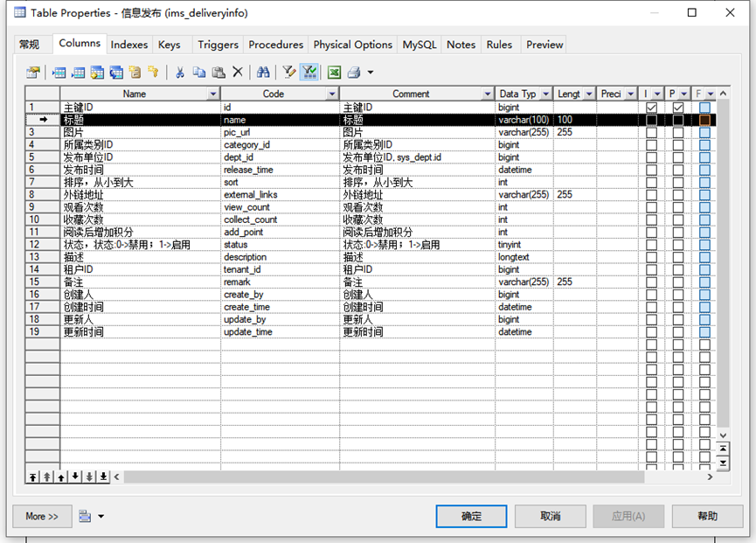The height and width of the screenshot is (543, 756).
Task: Expand dropdown arrow next to bottom printer icon
Action: 101,516
